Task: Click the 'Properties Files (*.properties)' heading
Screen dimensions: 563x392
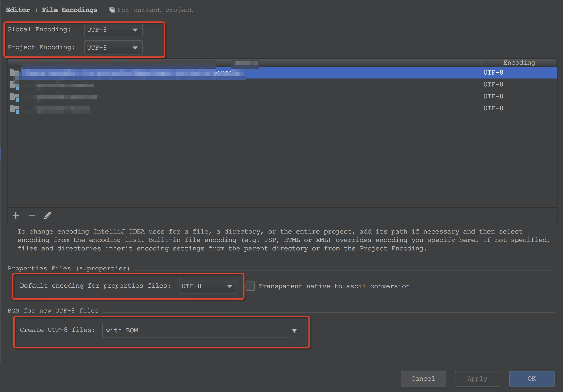Action: click(69, 268)
